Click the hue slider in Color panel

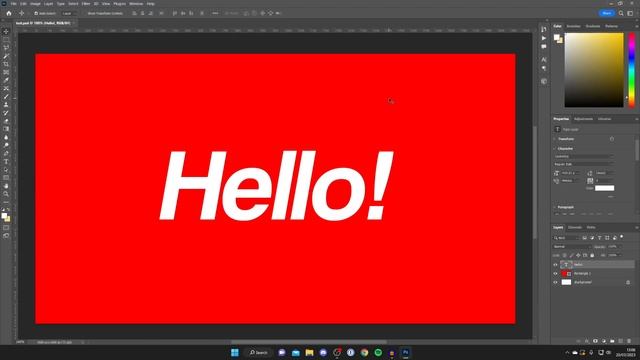631,70
